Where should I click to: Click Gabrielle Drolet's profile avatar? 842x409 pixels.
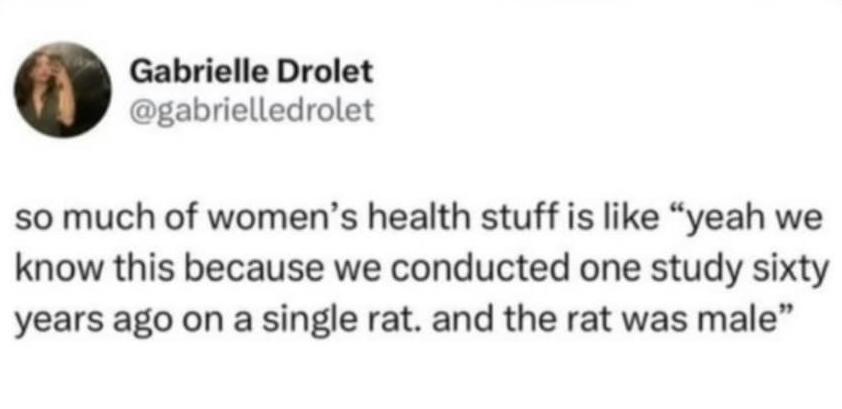(62, 89)
